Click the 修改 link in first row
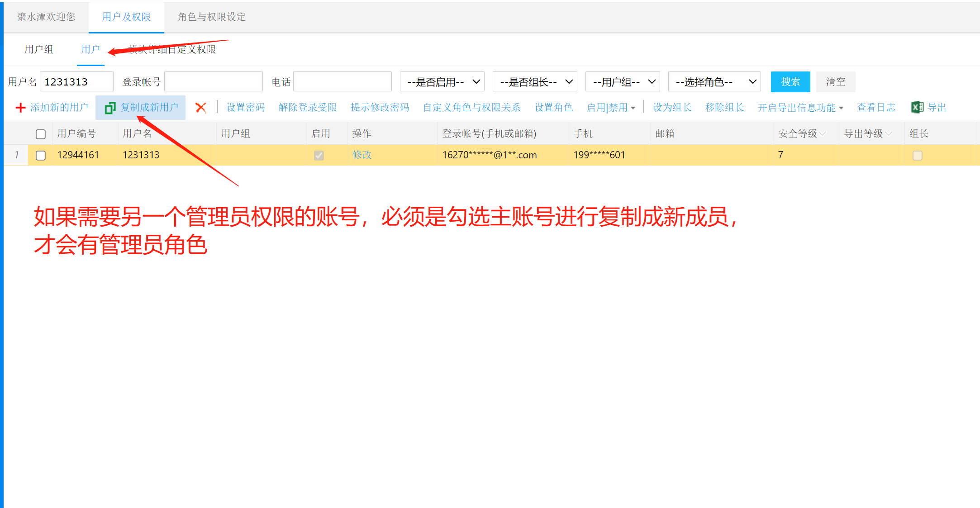The height and width of the screenshot is (508, 980). 362,155
